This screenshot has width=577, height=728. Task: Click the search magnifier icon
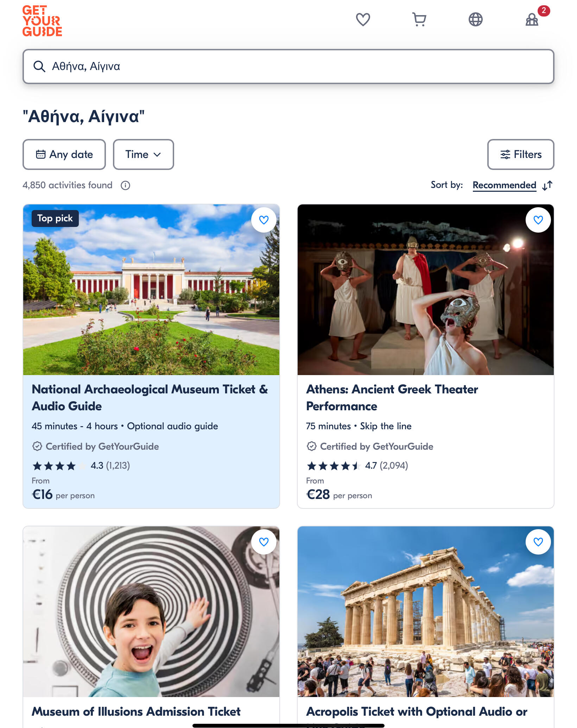[39, 67]
